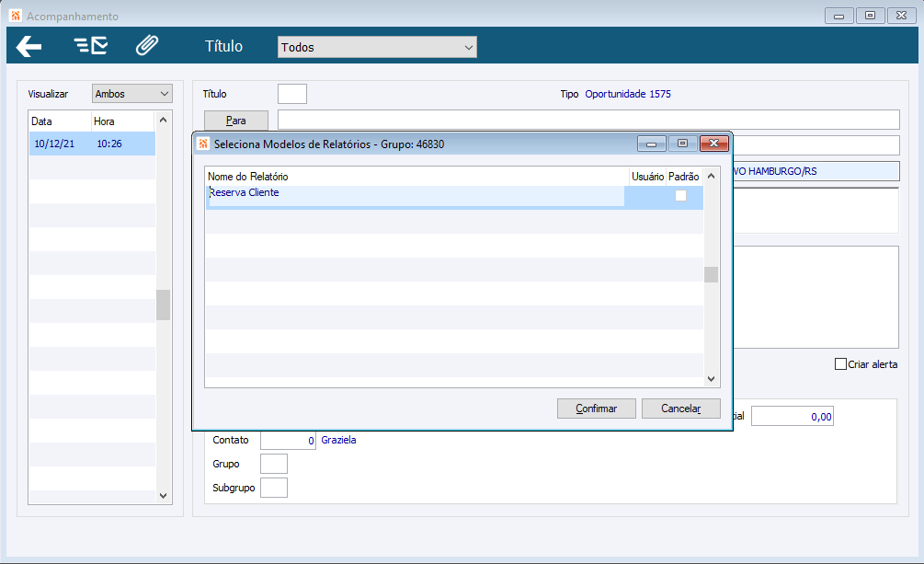The width and height of the screenshot is (924, 564).
Task: Click the HAMBURGO/RS address field
Action: 816,171
